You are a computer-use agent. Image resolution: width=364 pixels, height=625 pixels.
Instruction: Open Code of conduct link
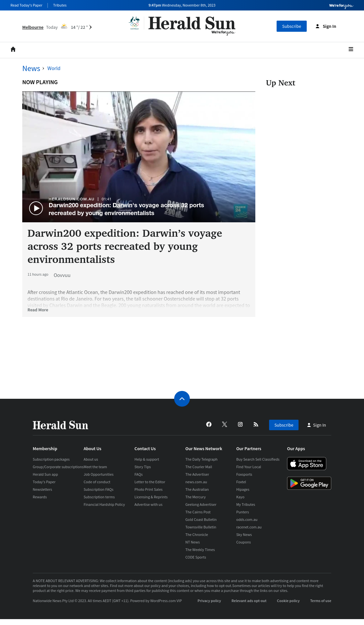(97, 482)
